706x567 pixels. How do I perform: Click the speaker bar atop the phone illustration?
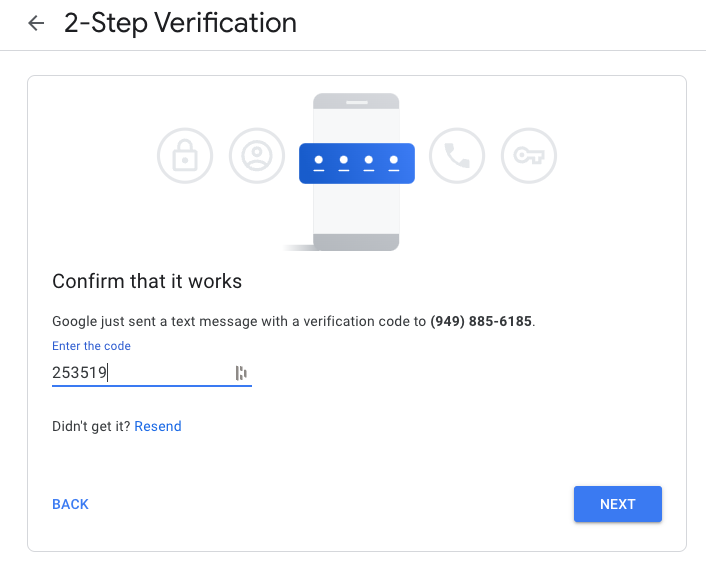click(x=357, y=103)
